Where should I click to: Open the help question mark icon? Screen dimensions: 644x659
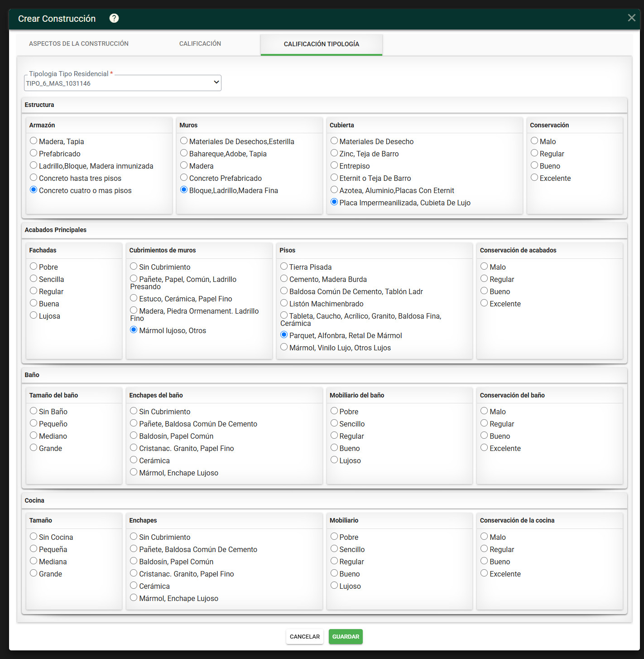click(x=114, y=18)
